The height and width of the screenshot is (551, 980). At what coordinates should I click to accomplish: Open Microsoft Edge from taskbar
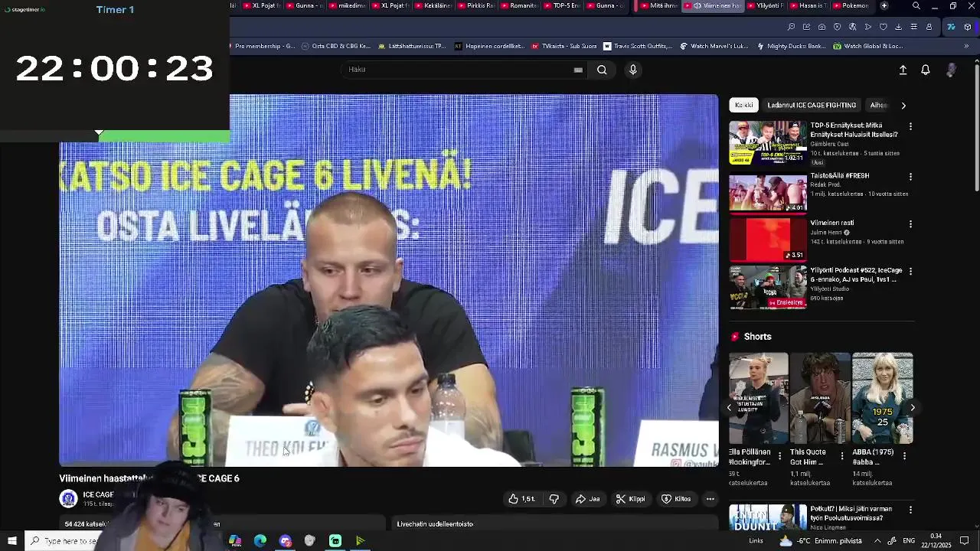click(260, 541)
